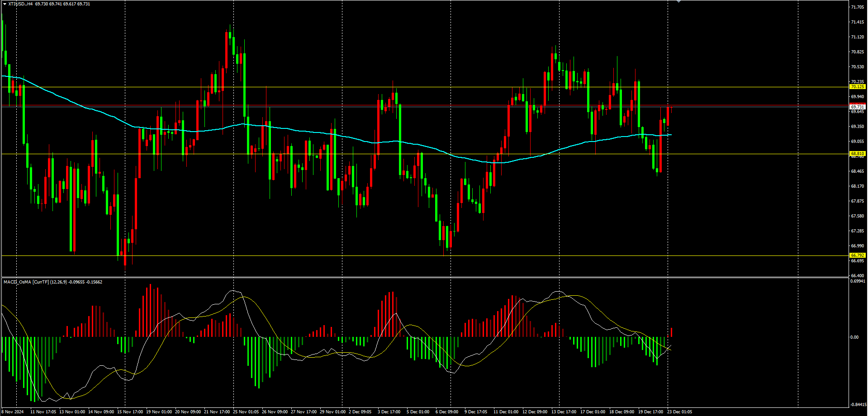Viewport: 868px width, 416px height.
Task: Click the 27 Nov 17:00 time label
Action: [x=304, y=412]
